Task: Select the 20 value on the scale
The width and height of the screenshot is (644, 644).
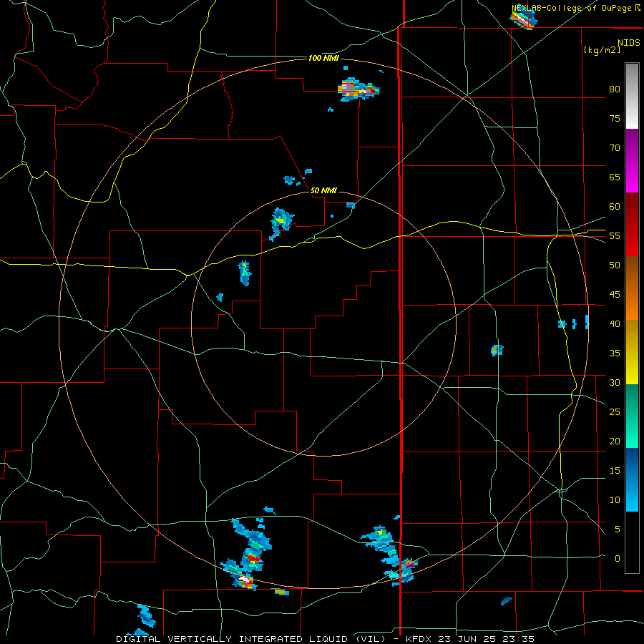Action: 615,441
